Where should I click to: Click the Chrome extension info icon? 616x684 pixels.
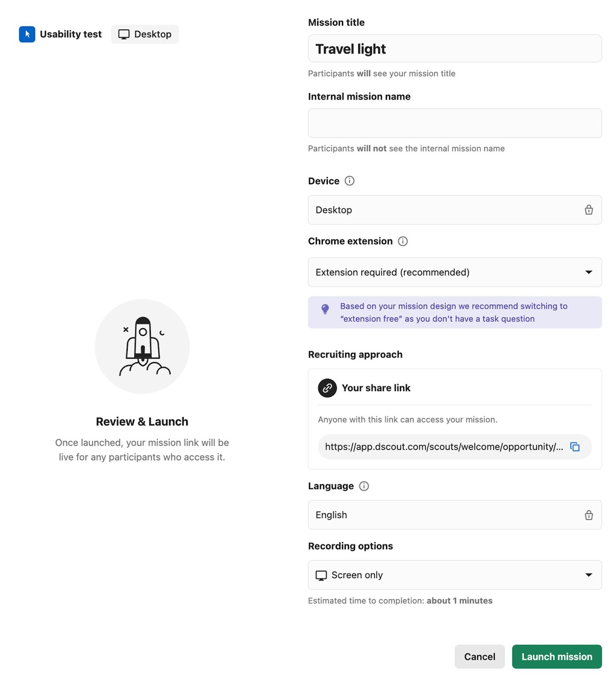pyautogui.click(x=402, y=241)
